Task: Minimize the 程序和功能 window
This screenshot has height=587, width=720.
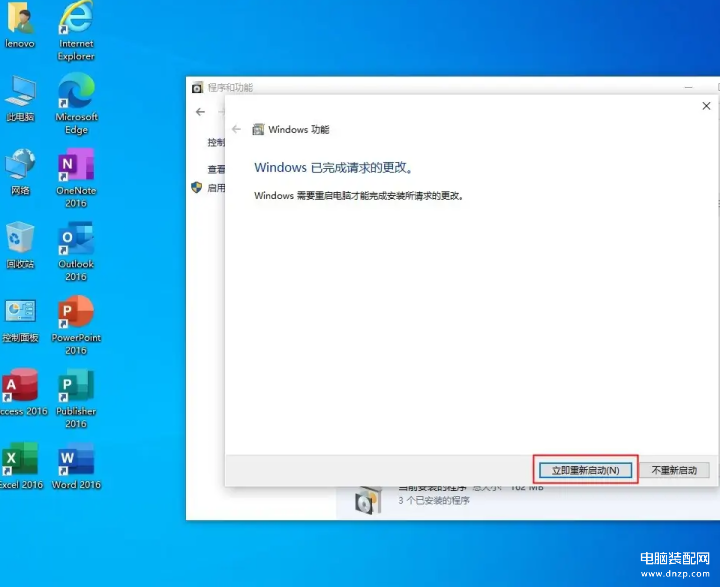Action: coord(688,87)
